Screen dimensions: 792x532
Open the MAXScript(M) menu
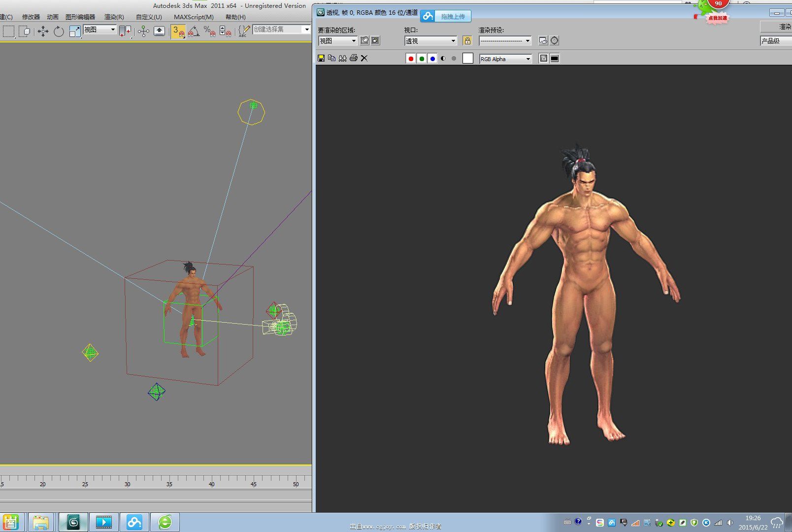coord(194,17)
